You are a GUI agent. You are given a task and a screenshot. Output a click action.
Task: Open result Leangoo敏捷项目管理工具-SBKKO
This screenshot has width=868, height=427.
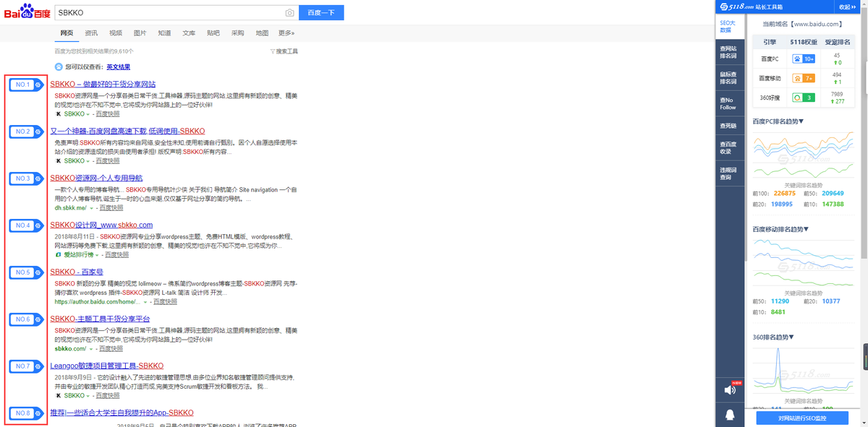107,366
